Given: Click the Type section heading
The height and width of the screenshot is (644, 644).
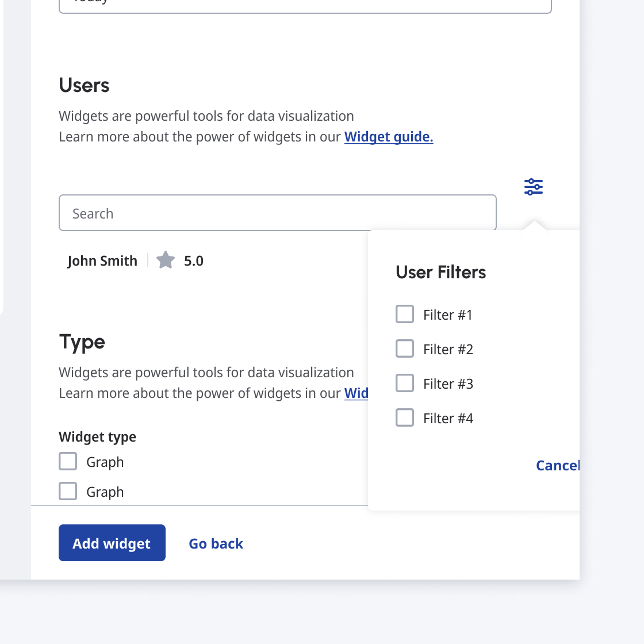Looking at the screenshot, I should (x=82, y=342).
